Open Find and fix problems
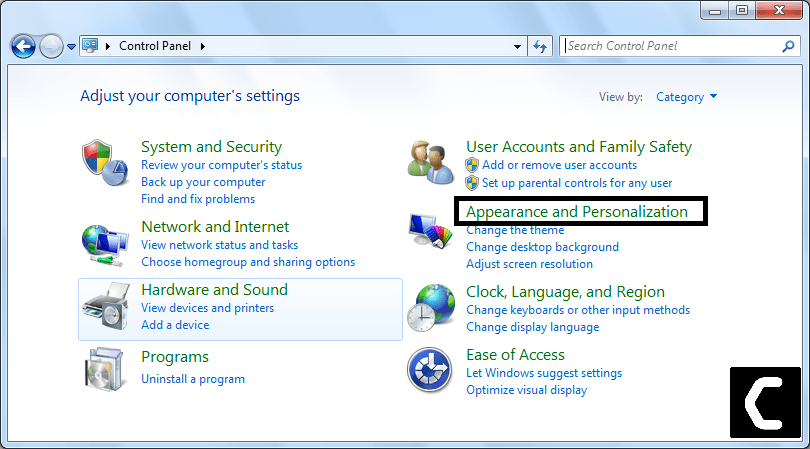Screen dimensions: 810x449 tap(198, 199)
